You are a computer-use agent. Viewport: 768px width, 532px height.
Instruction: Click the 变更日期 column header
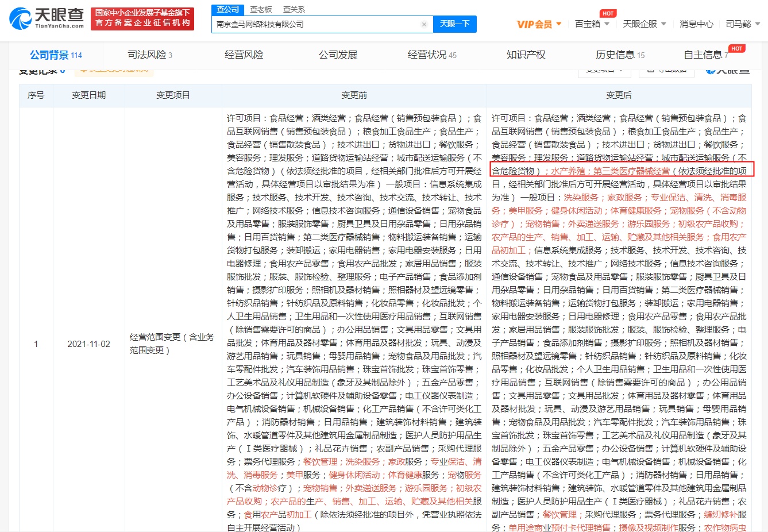pos(89,95)
